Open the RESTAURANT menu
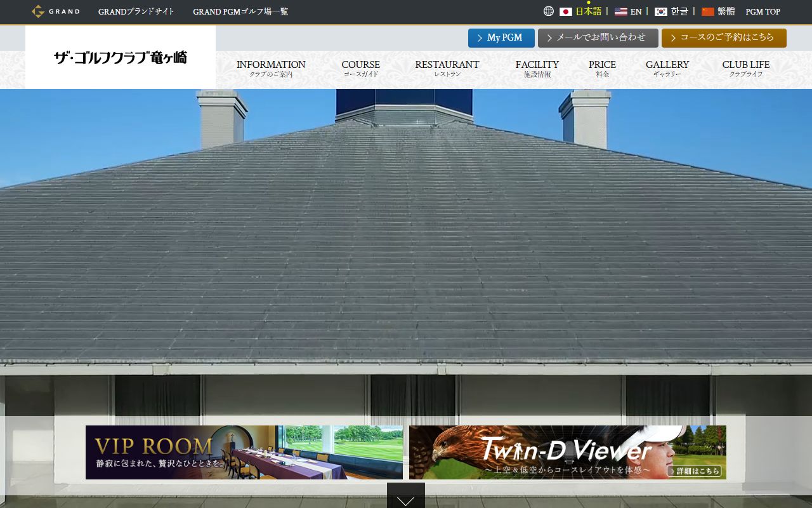The image size is (812, 508). [447, 69]
